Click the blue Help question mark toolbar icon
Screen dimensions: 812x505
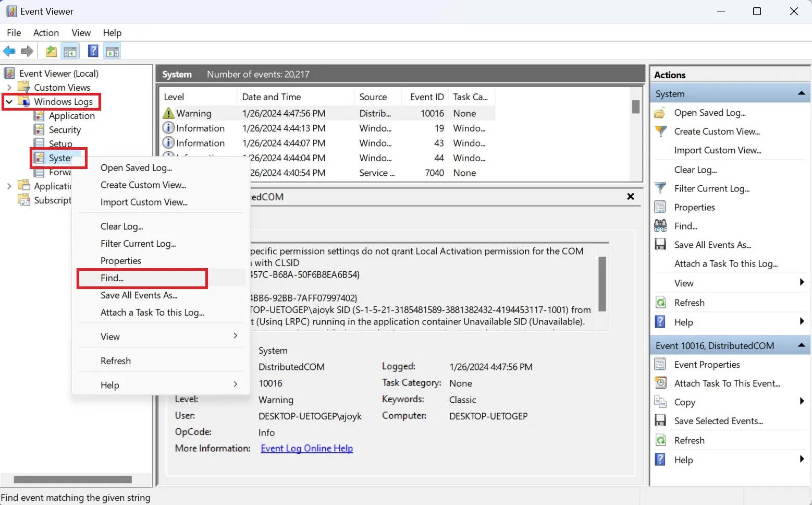pos(93,51)
